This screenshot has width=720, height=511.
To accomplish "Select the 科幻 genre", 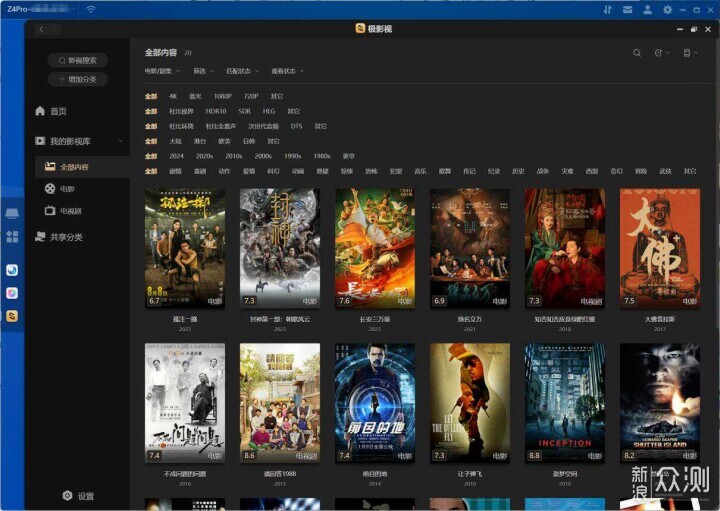I will 273,171.
